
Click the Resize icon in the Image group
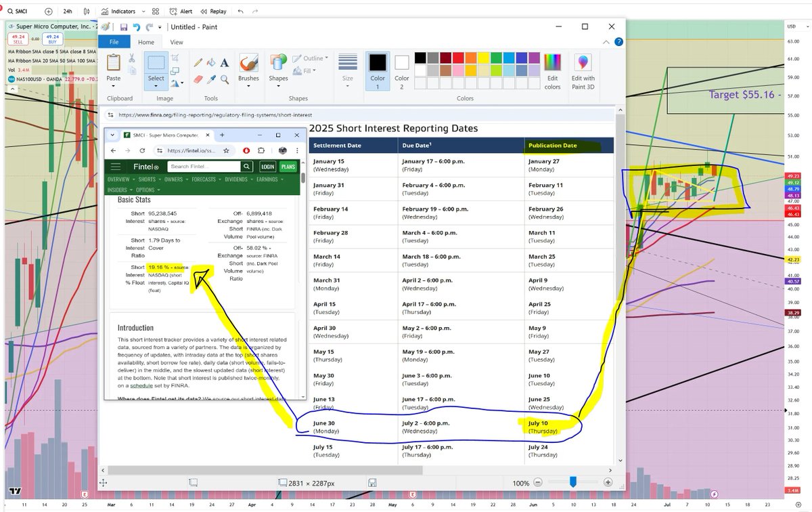tap(175, 71)
